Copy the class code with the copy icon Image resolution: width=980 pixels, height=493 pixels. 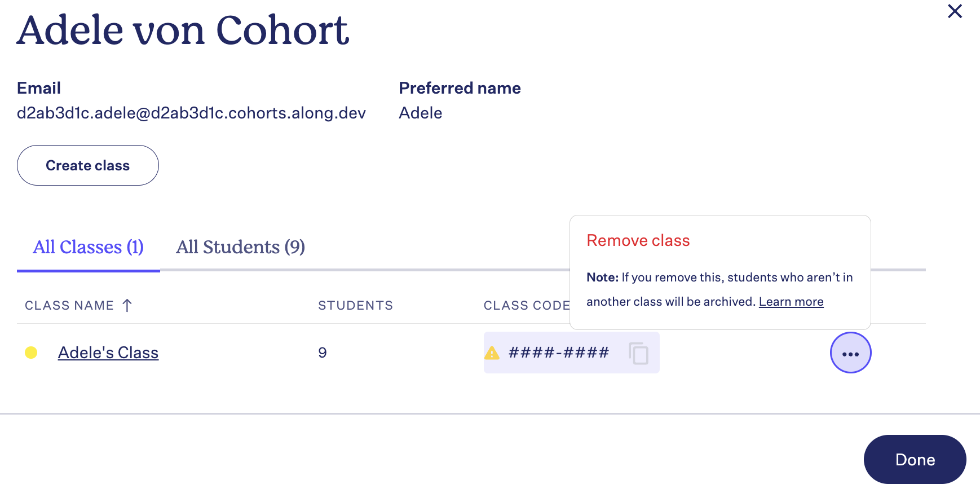tap(638, 353)
